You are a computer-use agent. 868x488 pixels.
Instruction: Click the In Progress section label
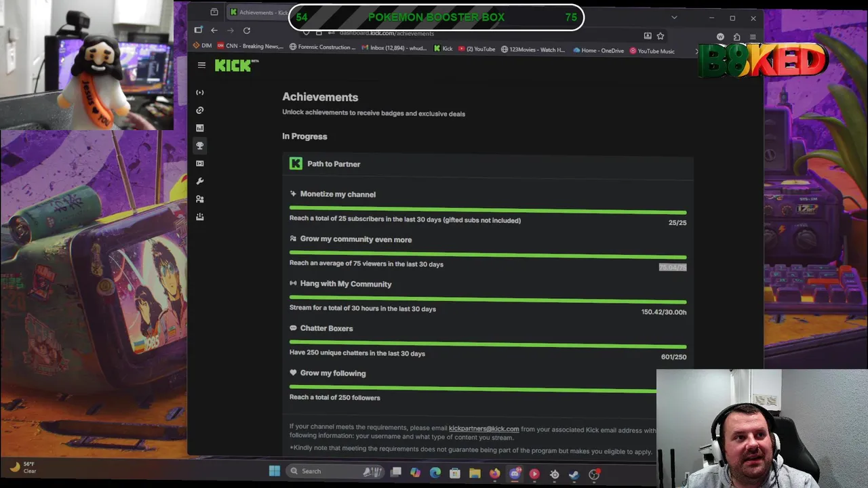pos(304,136)
